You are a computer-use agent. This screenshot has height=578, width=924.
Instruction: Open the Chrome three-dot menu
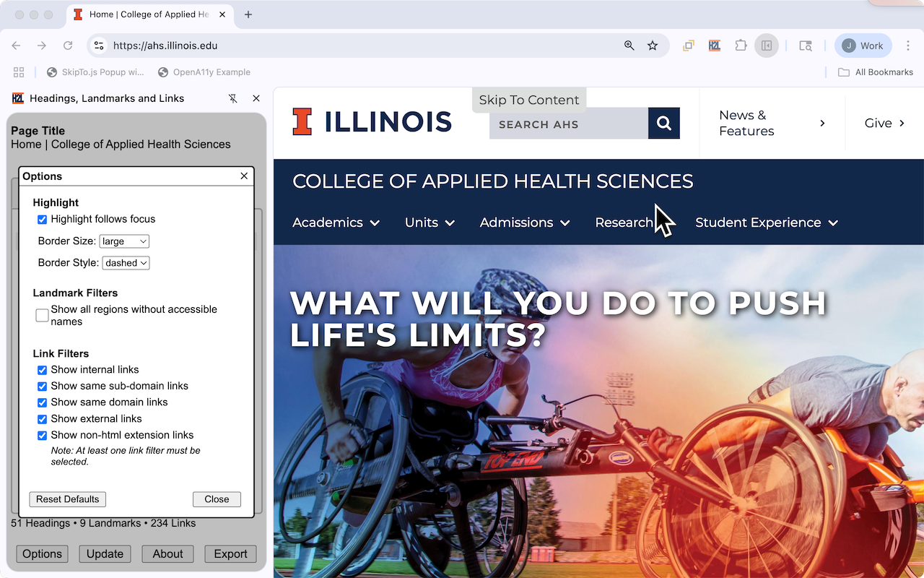coord(908,46)
